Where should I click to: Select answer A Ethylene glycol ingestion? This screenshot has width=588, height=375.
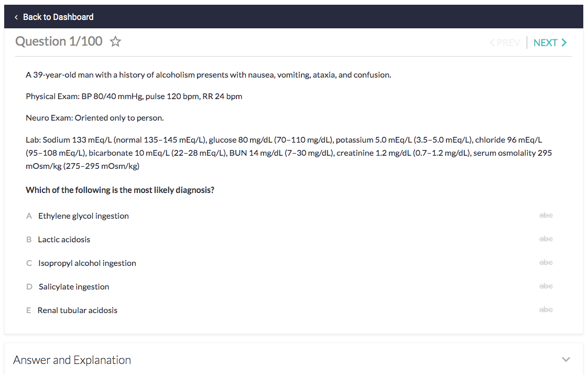[83, 216]
